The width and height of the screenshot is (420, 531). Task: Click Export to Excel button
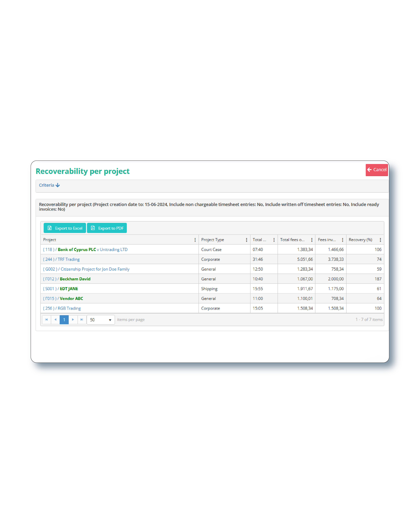[x=65, y=228]
